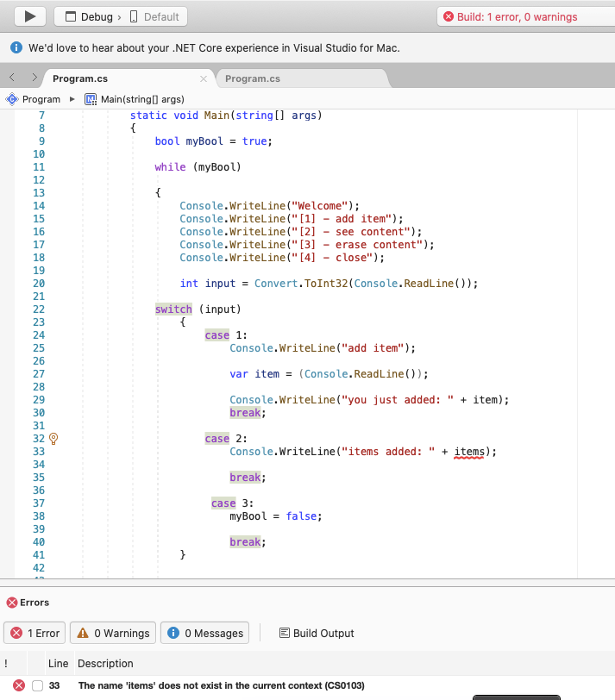Open Build Output
This screenshot has width=615, height=700.
[317, 633]
